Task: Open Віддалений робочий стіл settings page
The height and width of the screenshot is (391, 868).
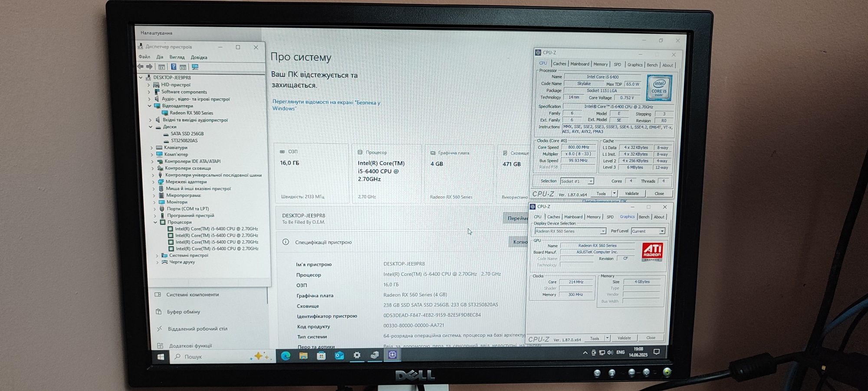Action: pos(197,328)
